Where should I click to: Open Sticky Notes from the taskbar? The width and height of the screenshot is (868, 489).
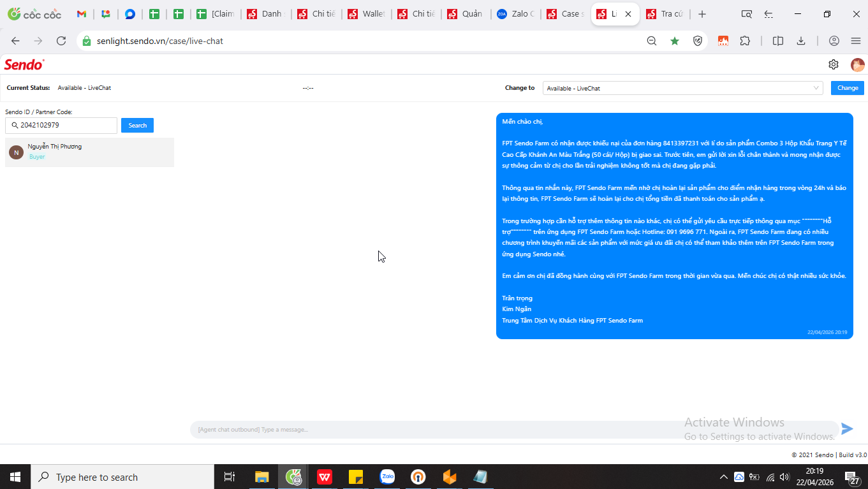tap(356, 477)
